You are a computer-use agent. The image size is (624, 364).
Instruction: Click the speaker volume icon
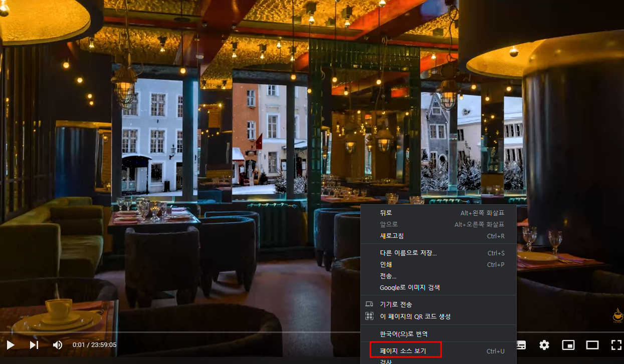(x=57, y=344)
